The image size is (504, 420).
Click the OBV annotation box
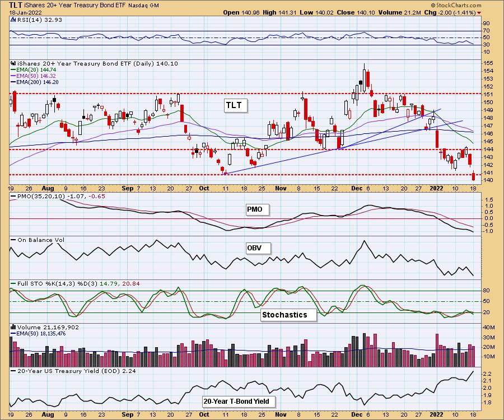click(x=258, y=248)
